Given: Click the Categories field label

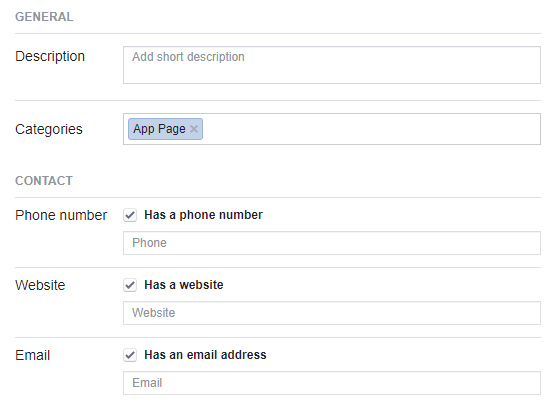Looking at the screenshot, I should (49, 129).
